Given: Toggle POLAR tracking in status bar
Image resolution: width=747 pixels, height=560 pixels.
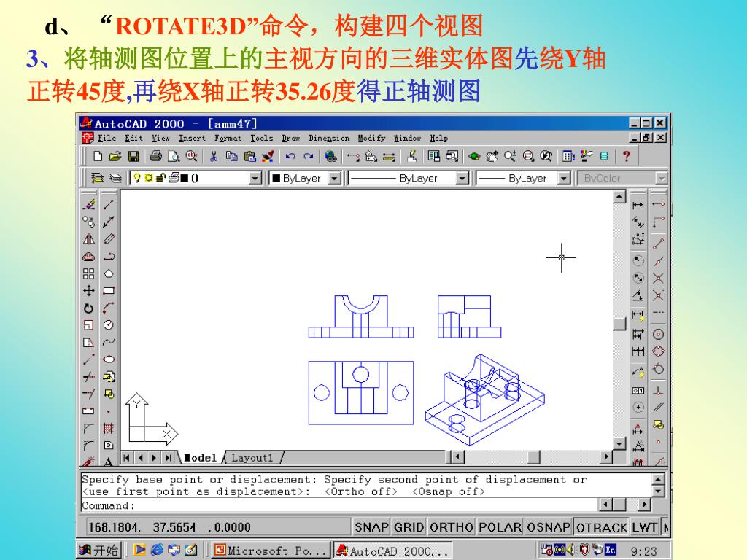Looking at the screenshot, I should click(500, 527).
